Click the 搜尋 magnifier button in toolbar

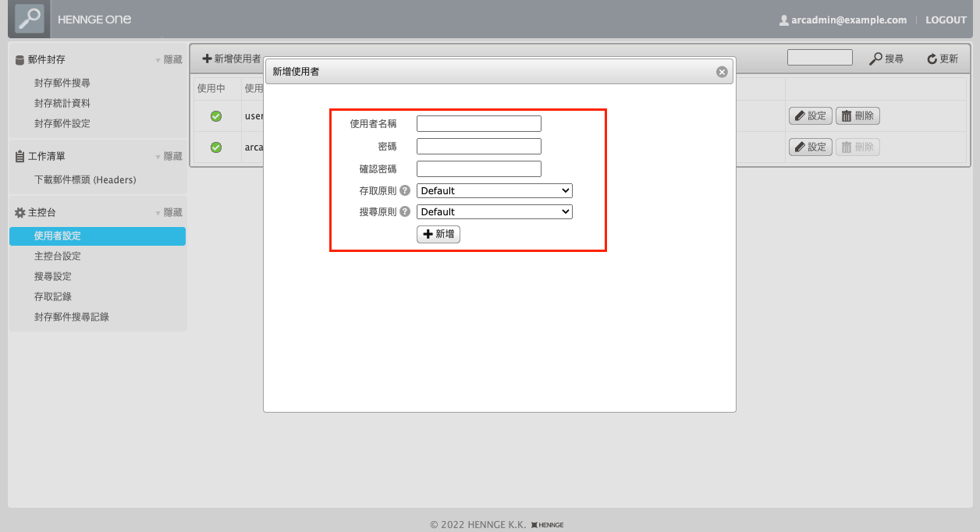(x=887, y=59)
